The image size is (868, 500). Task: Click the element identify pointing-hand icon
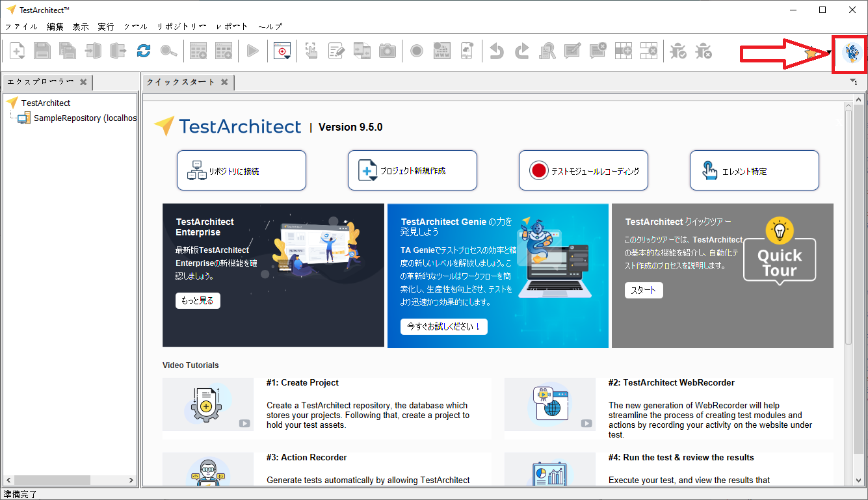pos(311,51)
